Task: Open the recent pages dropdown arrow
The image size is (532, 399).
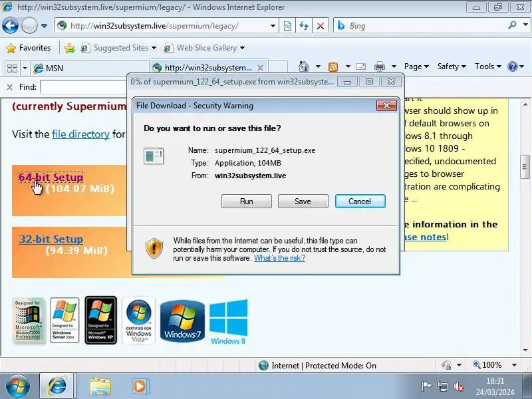Action: [44, 26]
